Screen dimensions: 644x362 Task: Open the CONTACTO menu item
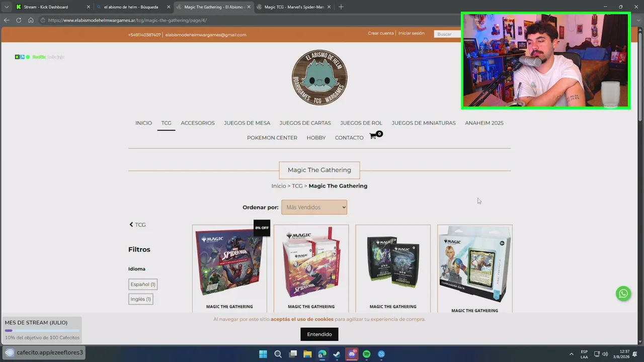(x=349, y=138)
